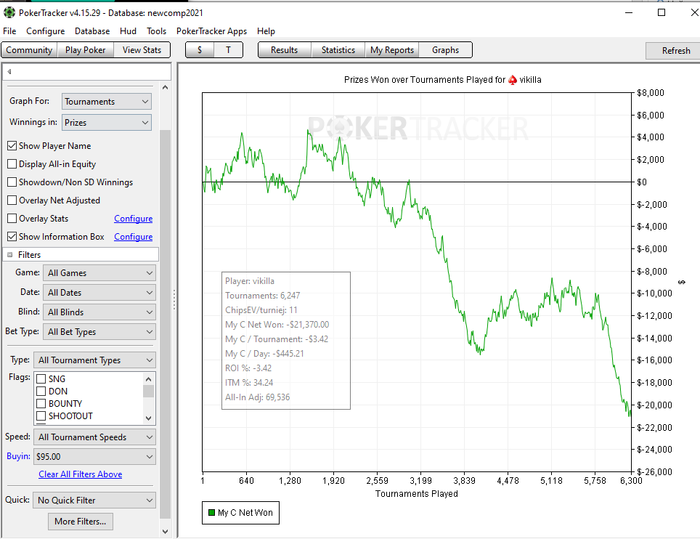The height and width of the screenshot is (539, 700).
Task: Open No Quick Filter dropdown
Action: (x=95, y=500)
